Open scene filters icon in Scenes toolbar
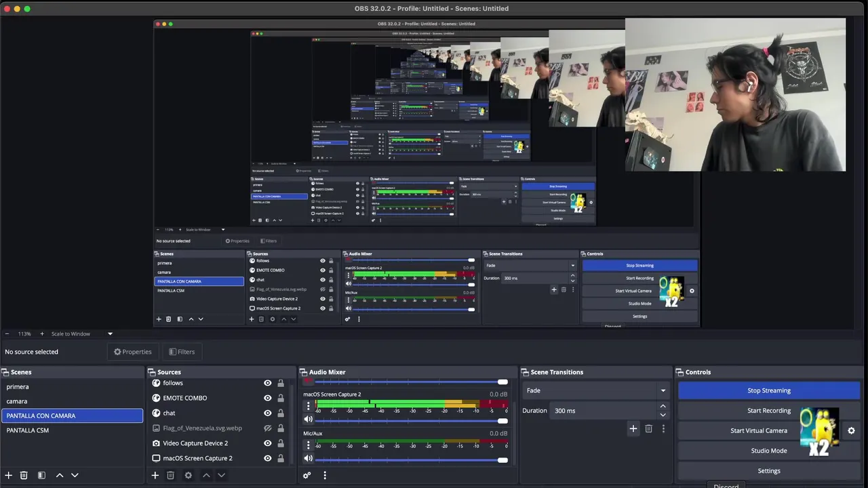This screenshot has width=868, height=488. [x=41, y=476]
